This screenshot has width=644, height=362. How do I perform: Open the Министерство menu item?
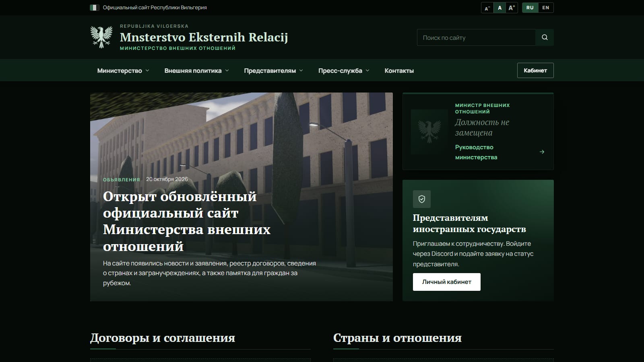point(120,70)
